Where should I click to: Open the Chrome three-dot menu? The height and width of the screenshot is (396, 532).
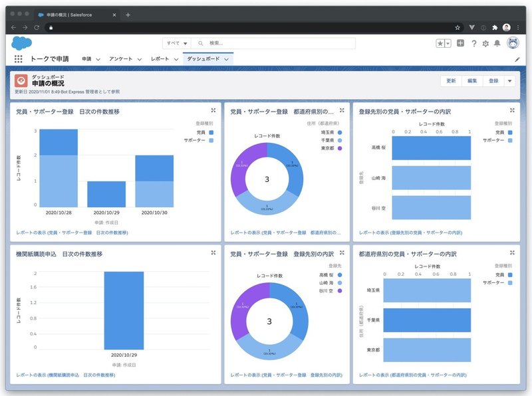pos(518,27)
